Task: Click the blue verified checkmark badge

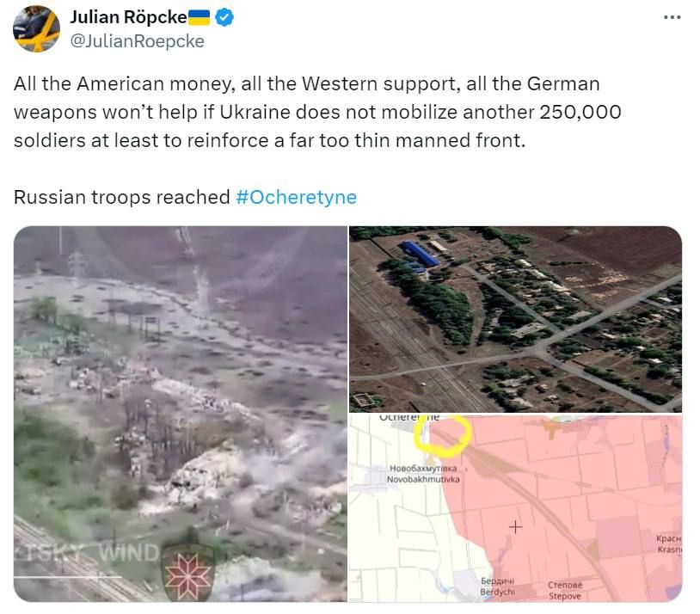Action: tap(224, 17)
